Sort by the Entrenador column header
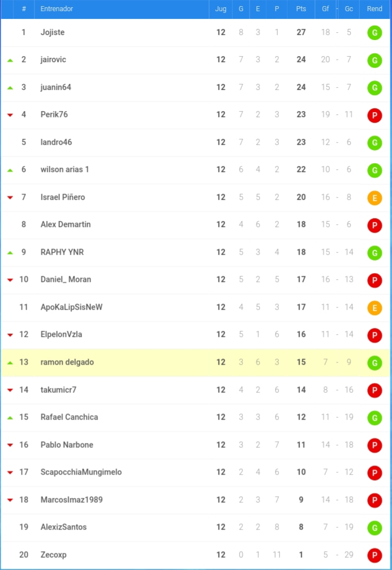Viewport: 392px width, 570px height. (x=57, y=9)
